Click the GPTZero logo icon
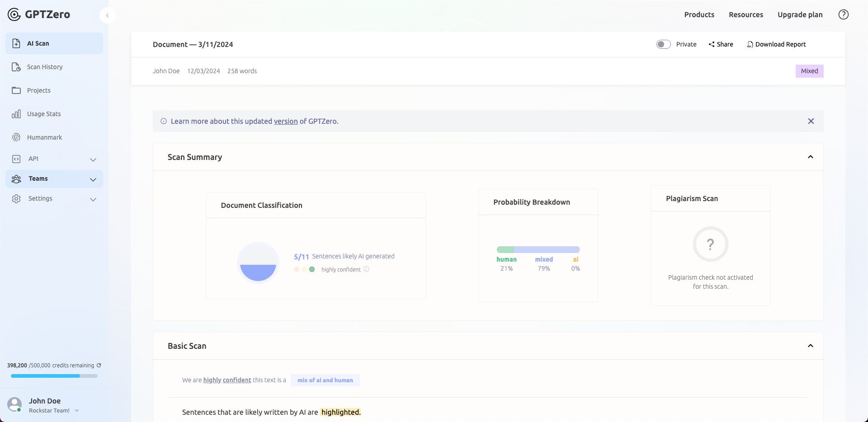868x422 pixels. (14, 14)
